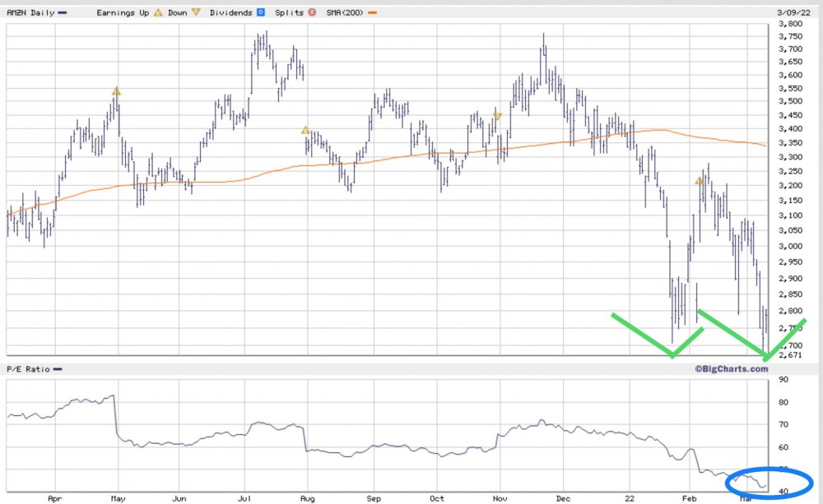
Task: Click the 2,850 price axis label
Action: pos(790,294)
